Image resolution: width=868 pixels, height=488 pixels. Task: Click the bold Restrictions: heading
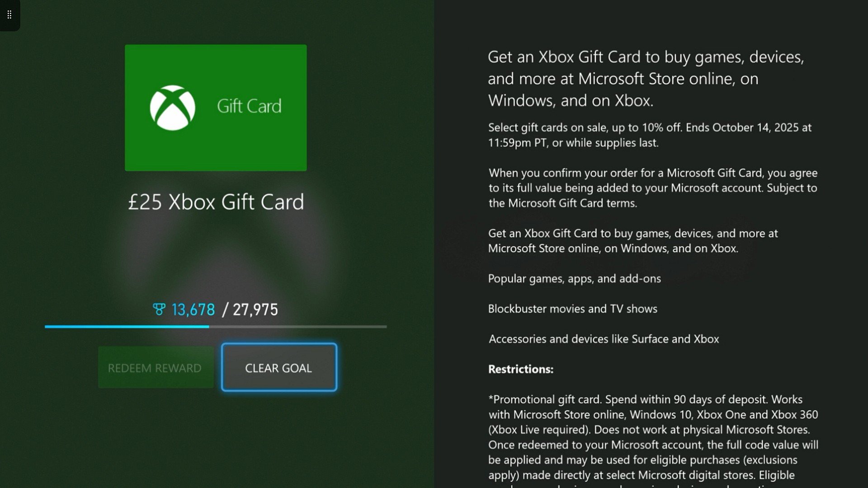tap(521, 369)
